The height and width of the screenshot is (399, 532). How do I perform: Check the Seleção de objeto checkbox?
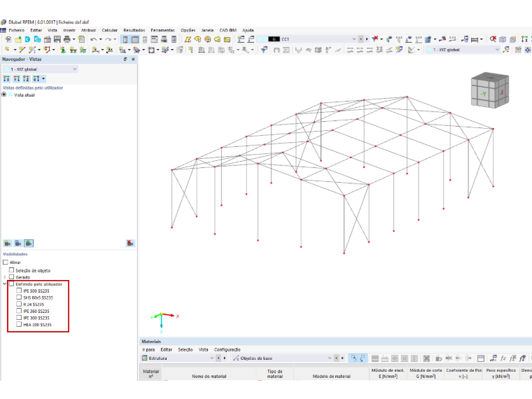tap(11, 270)
